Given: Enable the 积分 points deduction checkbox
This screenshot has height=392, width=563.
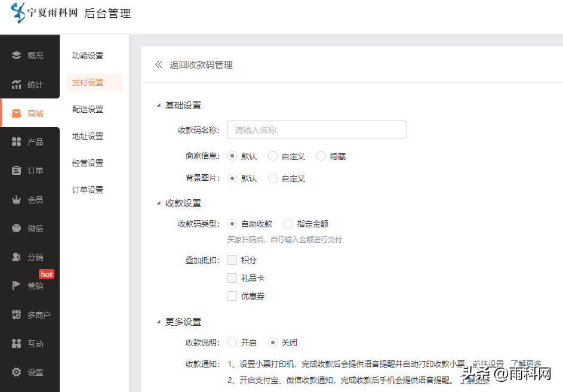Looking at the screenshot, I should [232, 260].
